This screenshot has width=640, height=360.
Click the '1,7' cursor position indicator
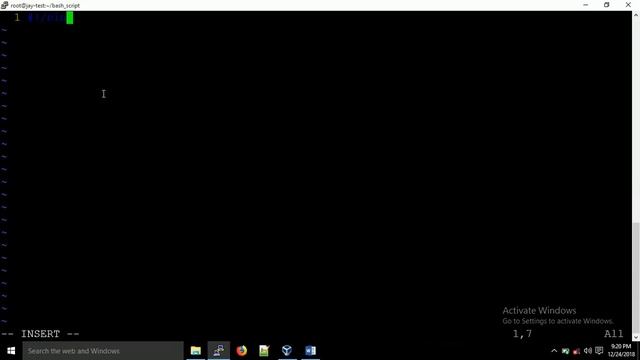522,334
